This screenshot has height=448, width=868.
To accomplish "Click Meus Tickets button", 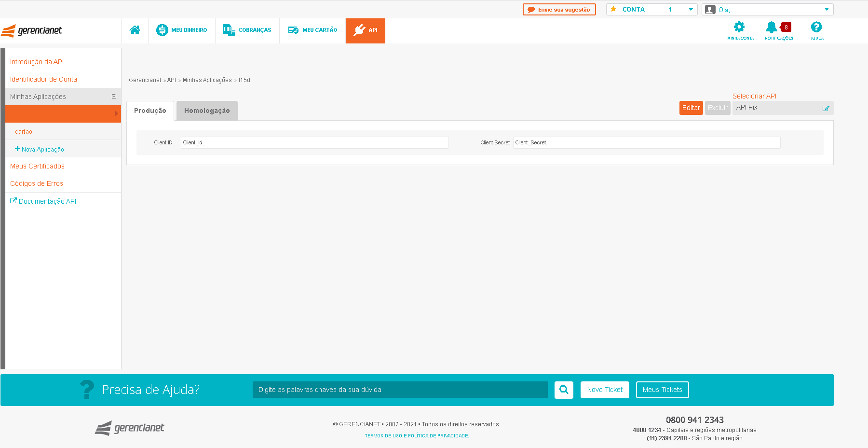I will 662,390.
